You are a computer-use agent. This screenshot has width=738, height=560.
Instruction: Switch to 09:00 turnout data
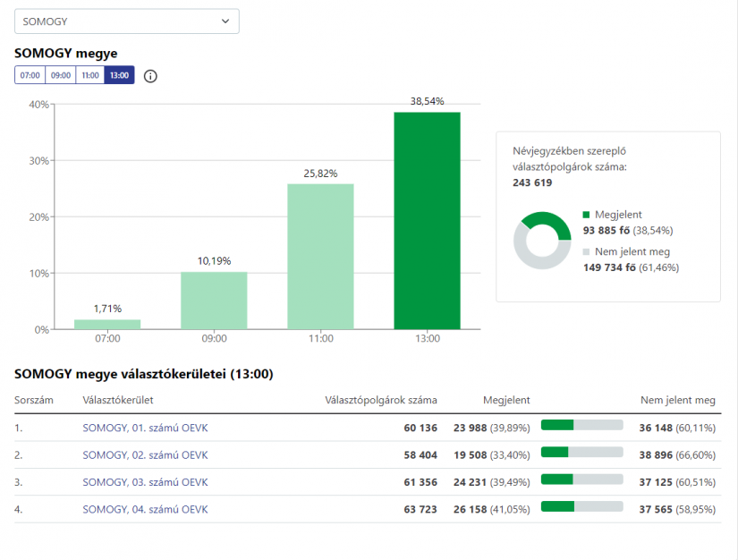[x=60, y=76]
